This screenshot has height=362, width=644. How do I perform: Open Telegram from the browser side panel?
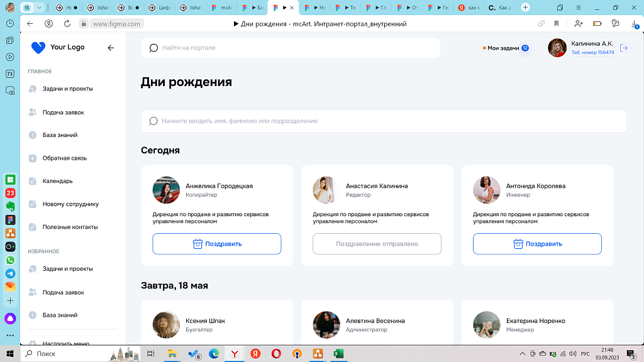click(9, 273)
